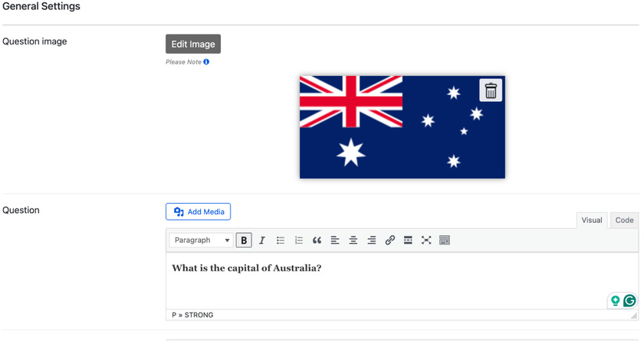644x341 pixels.
Task: Click the green lightbulb suggestion icon
Action: coord(615,301)
